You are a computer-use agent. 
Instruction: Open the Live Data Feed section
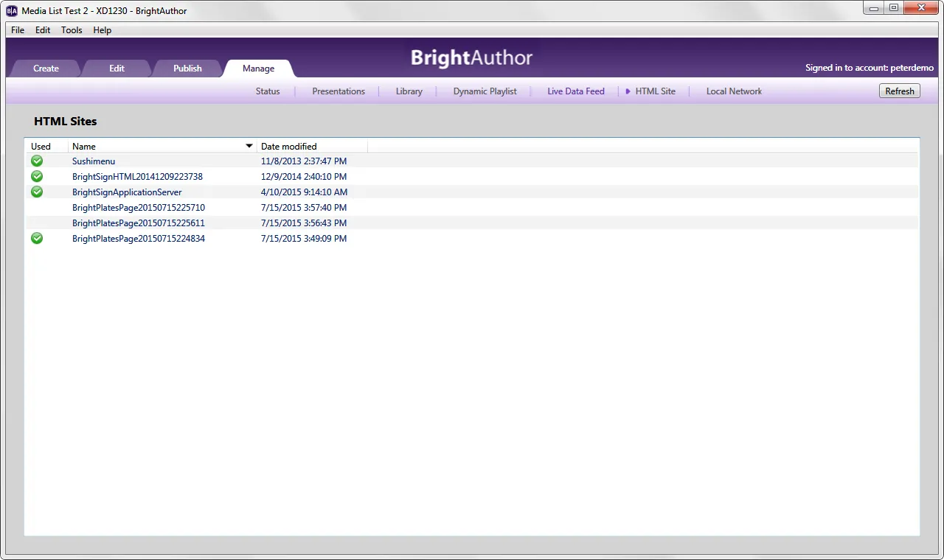[576, 91]
